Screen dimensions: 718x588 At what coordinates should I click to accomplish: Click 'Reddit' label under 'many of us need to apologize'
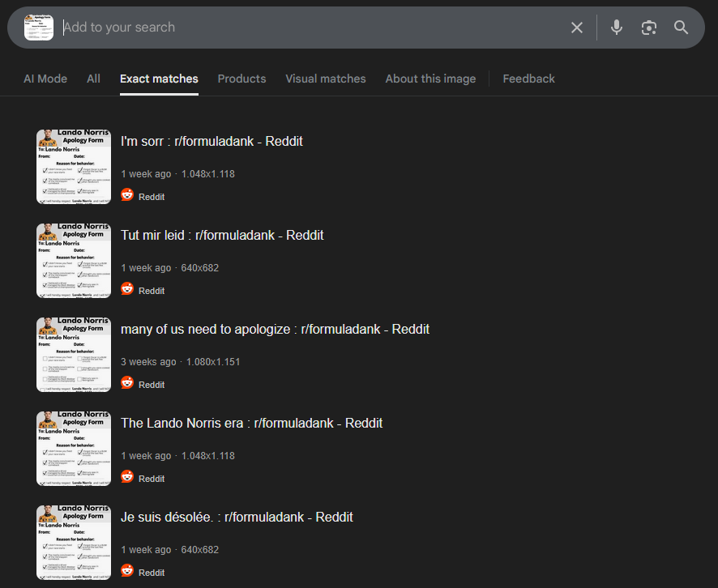click(x=152, y=385)
